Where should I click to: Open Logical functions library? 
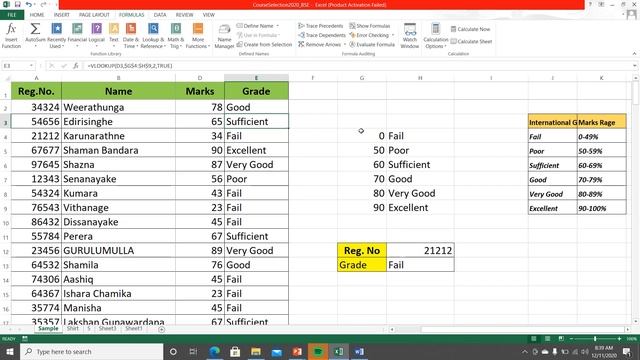click(x=97, y=36)
